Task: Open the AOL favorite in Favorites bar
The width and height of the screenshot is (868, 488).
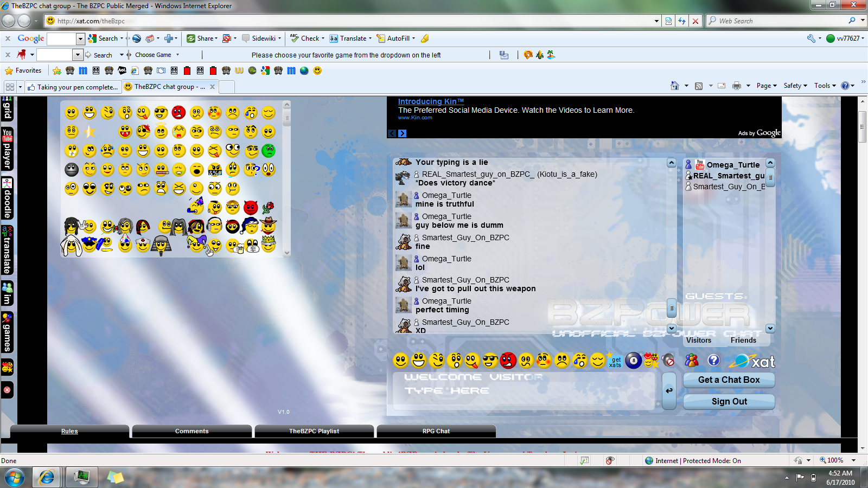Action: pyautogui.click(x=122, y=70)
